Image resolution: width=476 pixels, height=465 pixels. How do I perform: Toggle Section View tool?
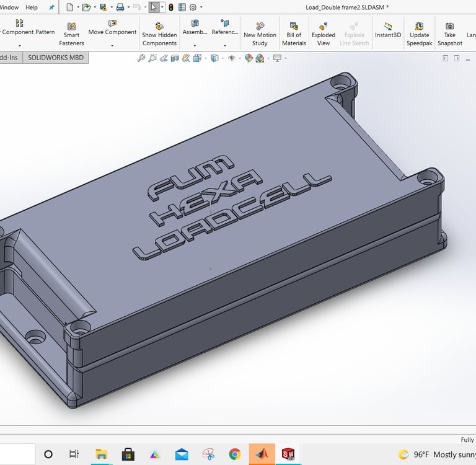tap(175, 58)
